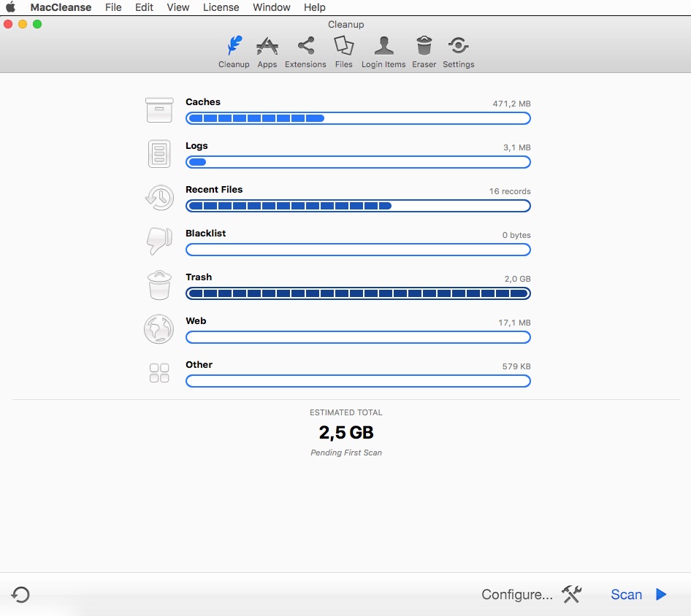Click the Other grid squares icon
This screenshot has width=691, height=616.
tap(159, 372)
